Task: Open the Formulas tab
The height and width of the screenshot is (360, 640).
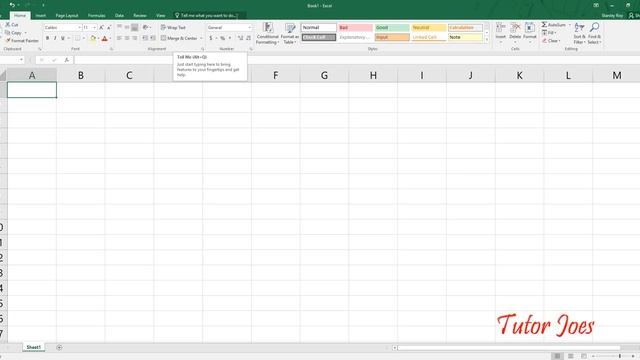Action: click(x=97, y=16)
